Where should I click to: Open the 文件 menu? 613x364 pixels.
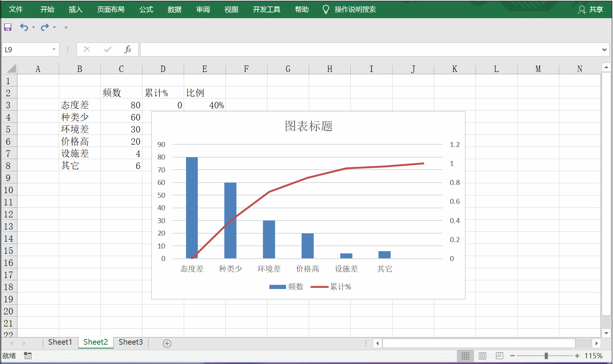click(16, 9)
